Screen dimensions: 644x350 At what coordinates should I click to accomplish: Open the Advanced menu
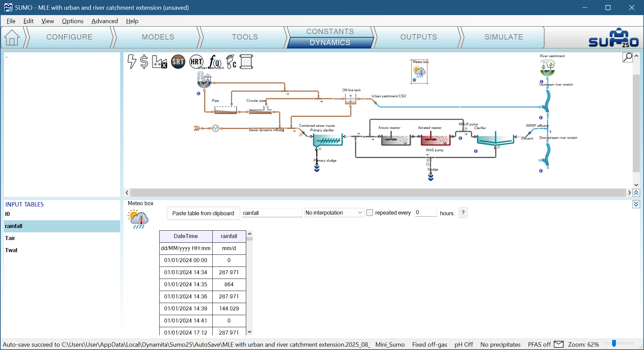(x=105, y=21)
